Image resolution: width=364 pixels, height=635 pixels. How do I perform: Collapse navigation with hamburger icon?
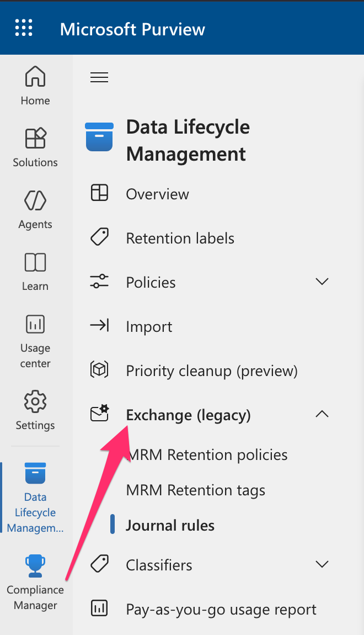tap(99, 77)
